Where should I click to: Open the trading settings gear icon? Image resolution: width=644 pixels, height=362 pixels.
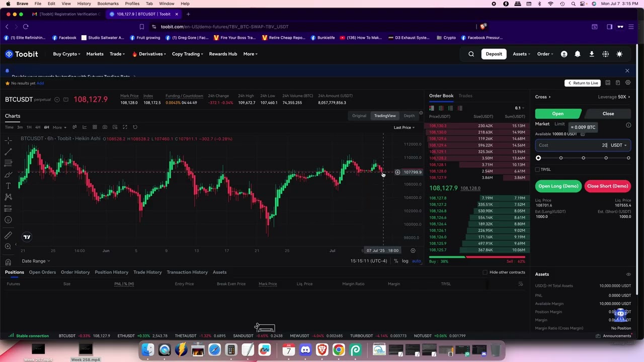click(x=628, y=83)
